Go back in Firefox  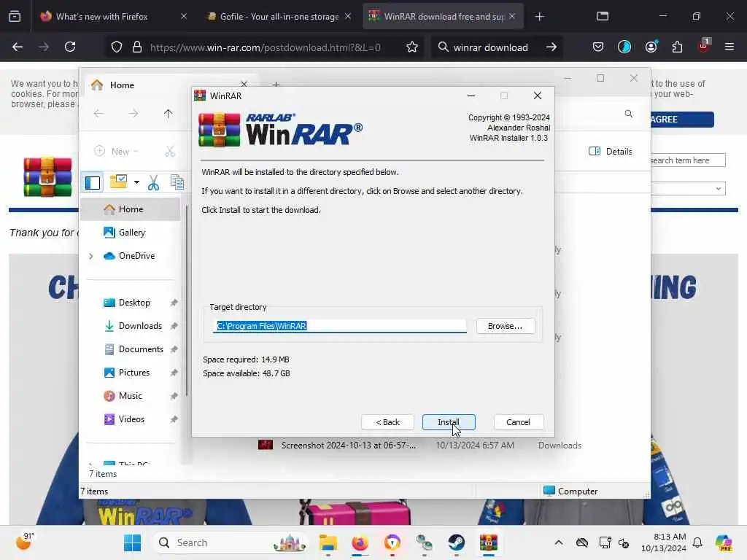click(x=18, y=47)
